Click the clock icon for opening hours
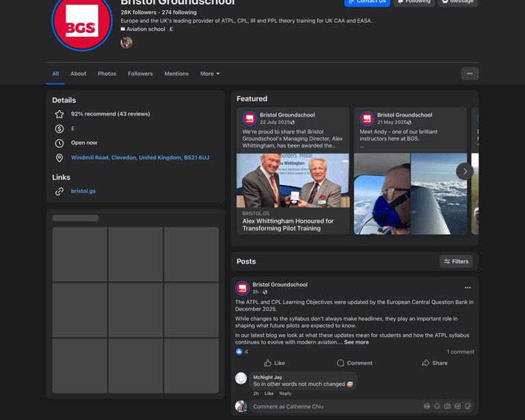 click(59, 143)
